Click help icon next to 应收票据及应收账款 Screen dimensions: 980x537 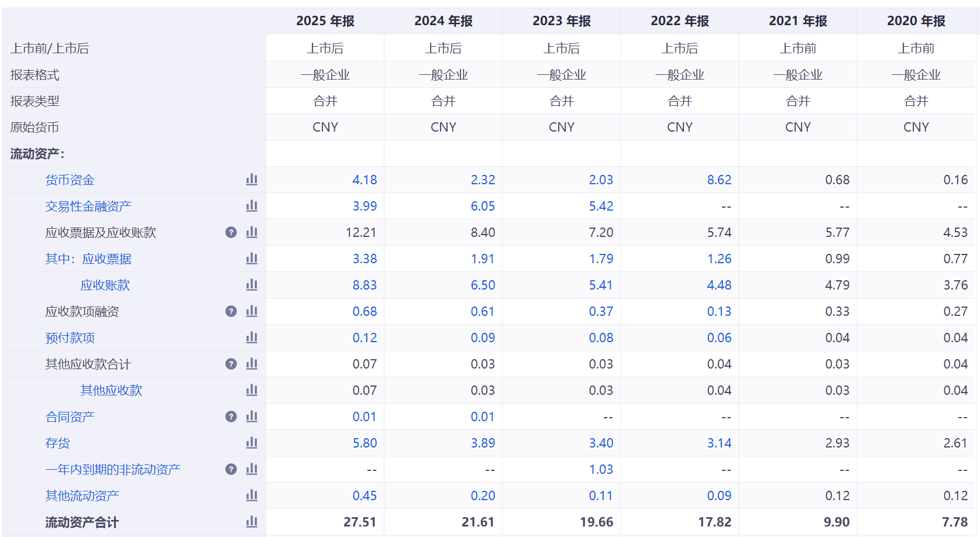point(231,232)
